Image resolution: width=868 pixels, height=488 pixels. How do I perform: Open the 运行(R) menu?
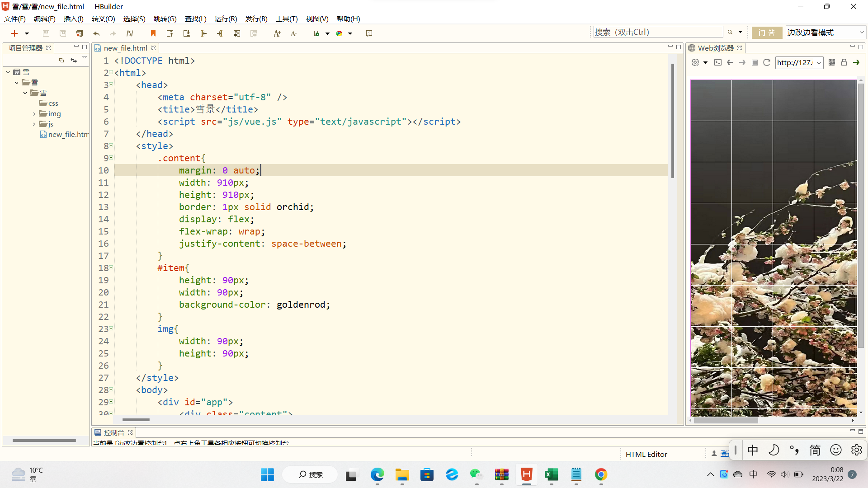click(x=226, y=19)
